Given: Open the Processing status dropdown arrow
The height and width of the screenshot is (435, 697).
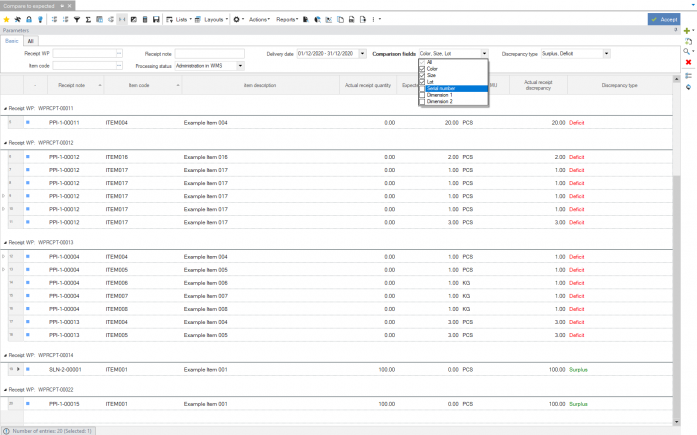Looking at the screenshot, I should click(x=240, y=66).
